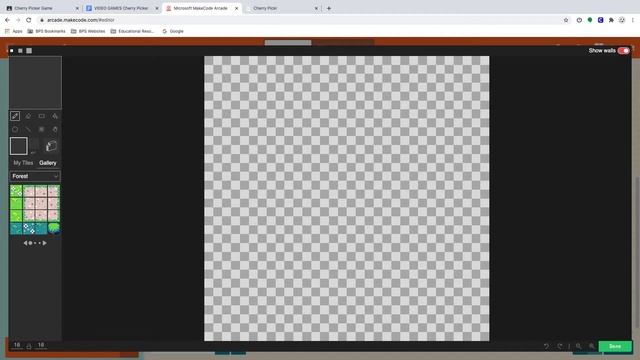Redo the tilemap edit
Image resolution: width=640 pixels, height=360 pixels.
tap(560, 346)
